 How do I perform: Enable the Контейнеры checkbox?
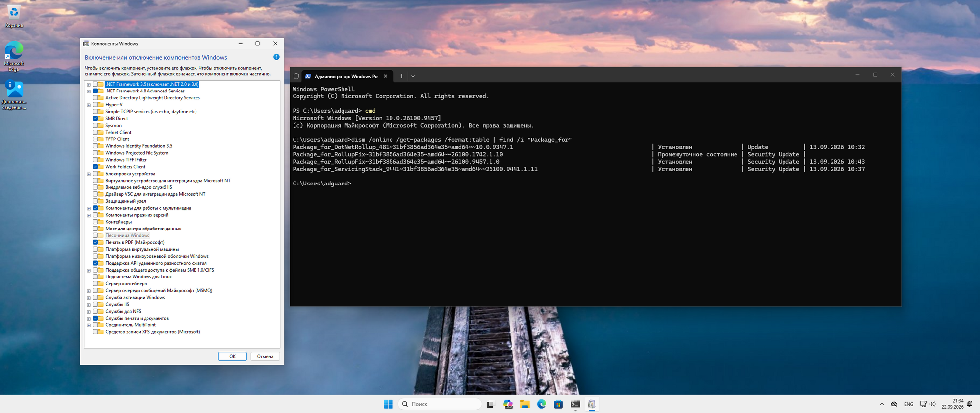(95, 222)
